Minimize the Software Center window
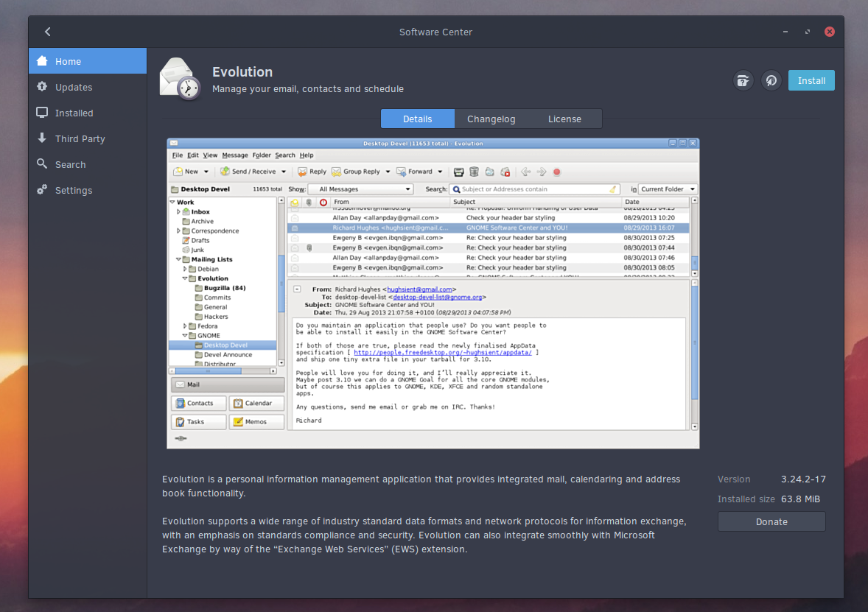 pos(785,32)
